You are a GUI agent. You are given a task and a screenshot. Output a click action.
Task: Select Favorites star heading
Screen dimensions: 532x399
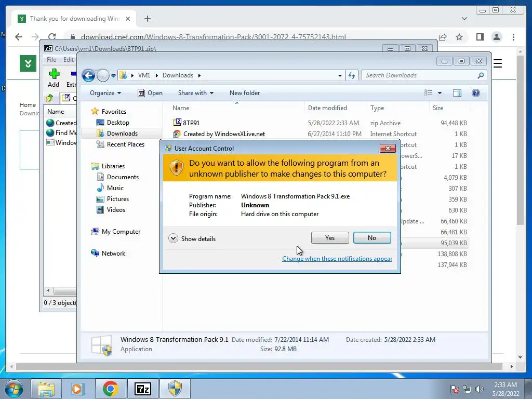click(113, 111)
